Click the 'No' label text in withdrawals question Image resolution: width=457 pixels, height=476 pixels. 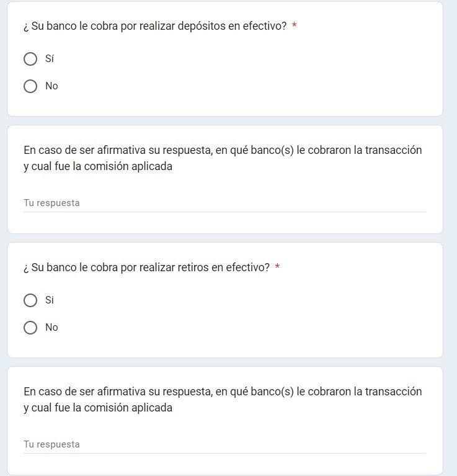click(51, 327)
